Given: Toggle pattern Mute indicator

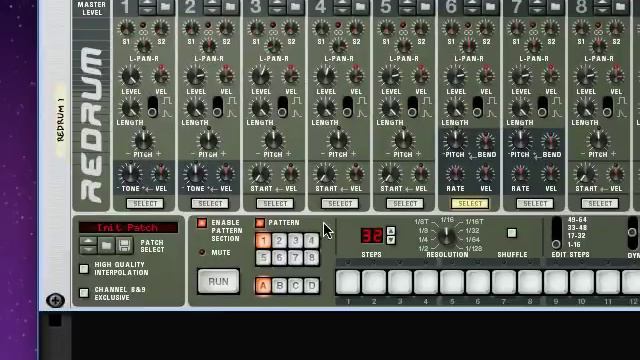Looking at the screenshot, I should [x=202, y=252].
